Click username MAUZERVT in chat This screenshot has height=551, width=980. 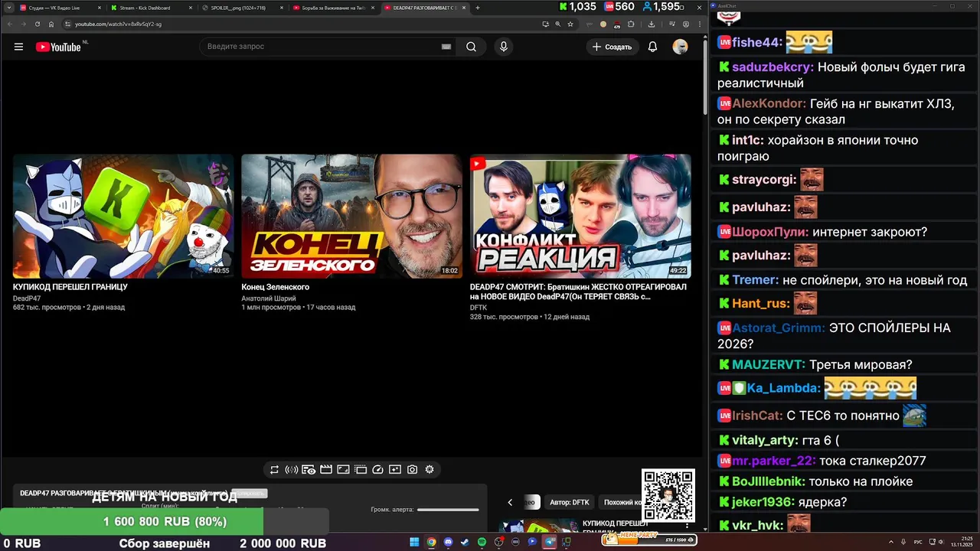coord(769,365)
